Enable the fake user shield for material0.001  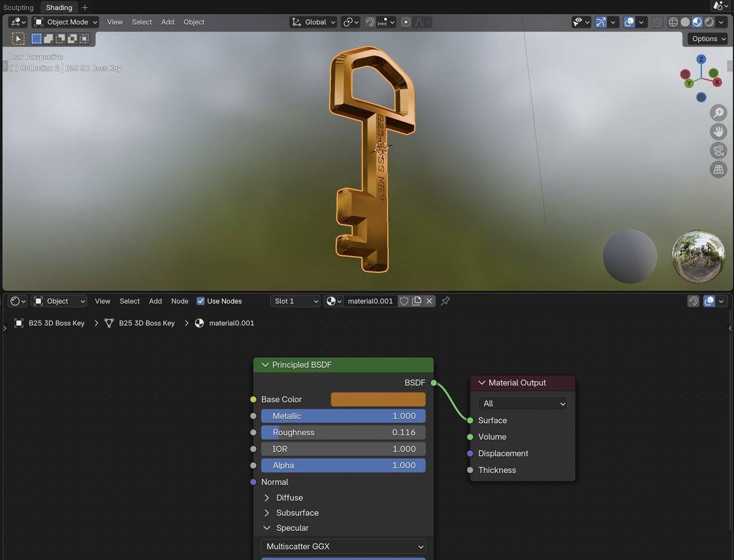point(404,301)
